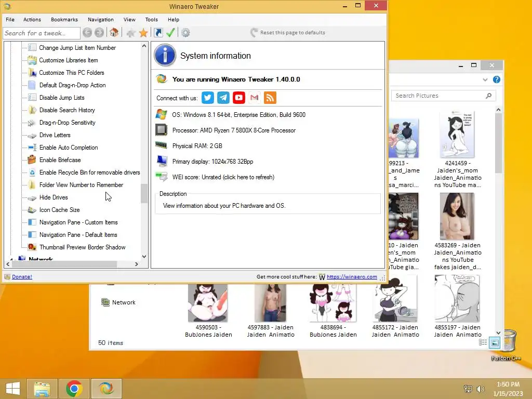Select 'Icon Cache Size' tweak
Screen dimensions: 532x399
(60, 210)
